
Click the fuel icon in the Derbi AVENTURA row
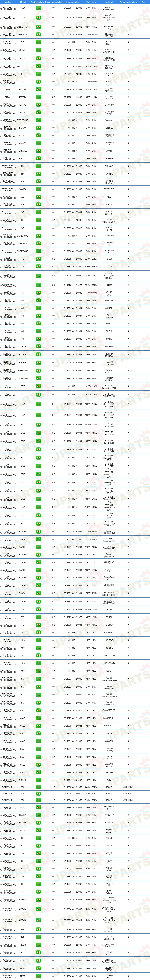38,120
